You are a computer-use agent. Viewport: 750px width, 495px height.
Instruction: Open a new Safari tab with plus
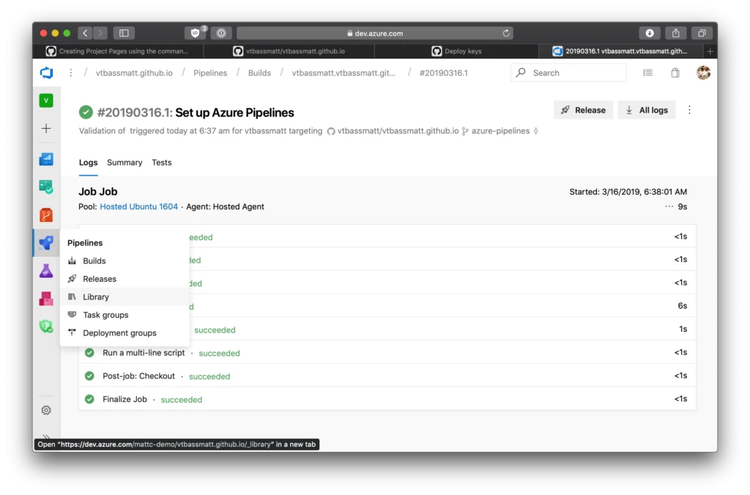710,51
